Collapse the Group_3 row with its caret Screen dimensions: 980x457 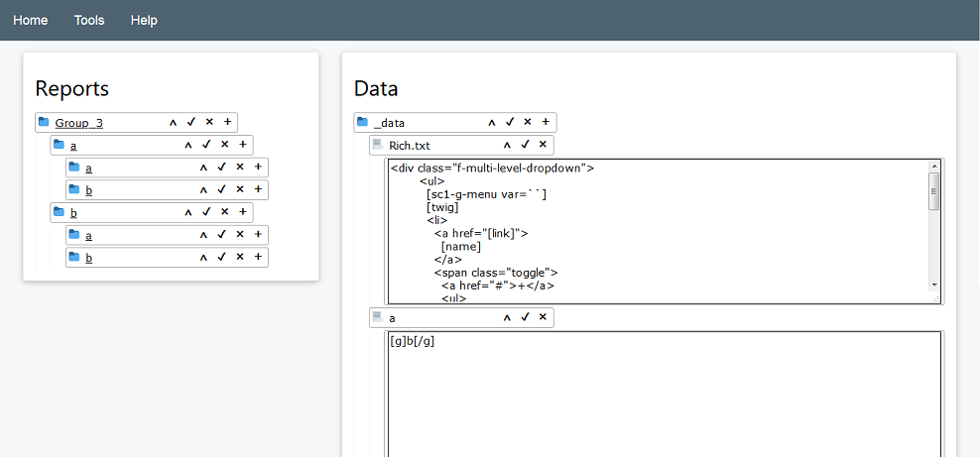click(174, 122)
